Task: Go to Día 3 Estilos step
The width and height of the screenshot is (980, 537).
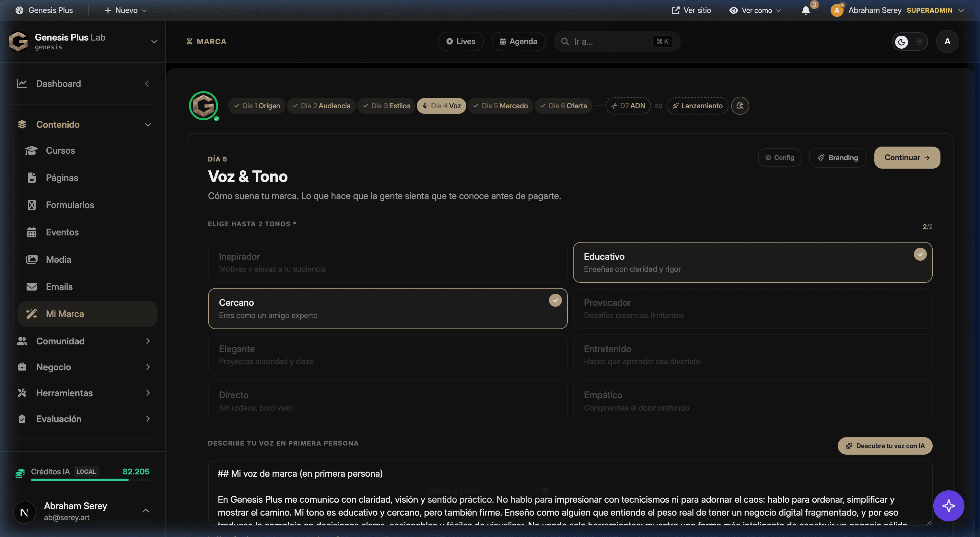Action: tap(387, 106)
